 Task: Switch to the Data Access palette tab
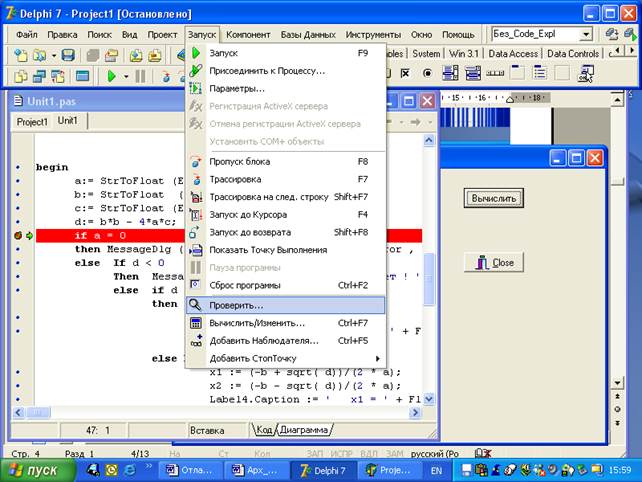pos(513,54)
